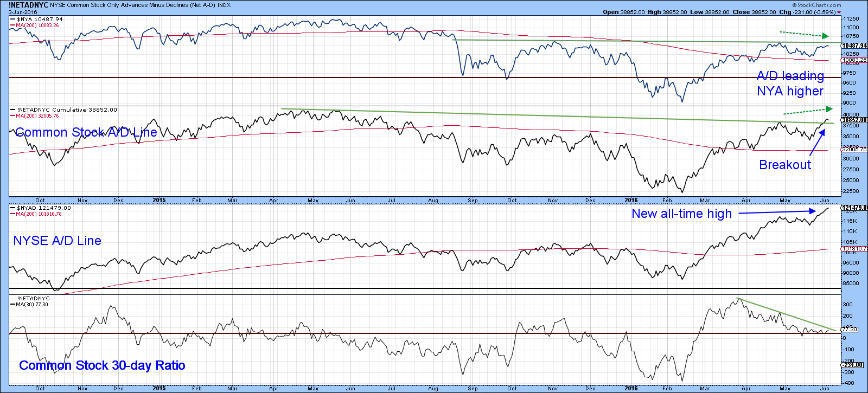Click the 121479.0 price tag on the axis

pyautogui.click(x=854, y=208)
